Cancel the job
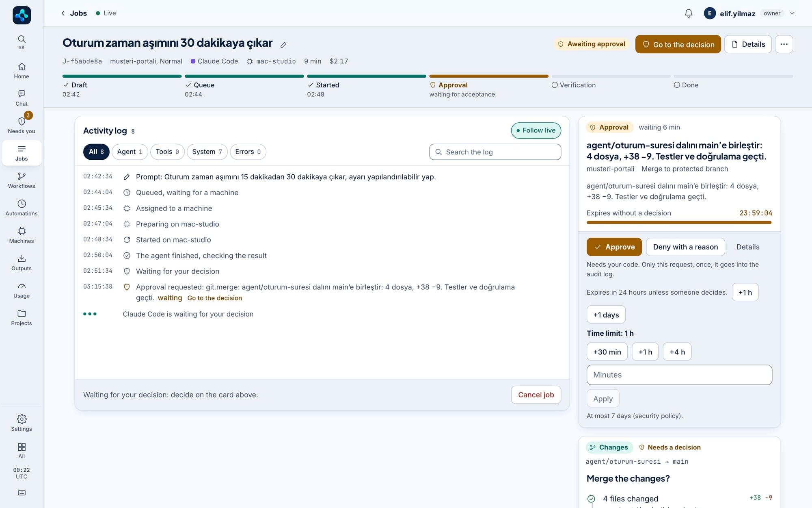Image resolution: width=812 pixels, height=508 pixels. click(536, 395)
